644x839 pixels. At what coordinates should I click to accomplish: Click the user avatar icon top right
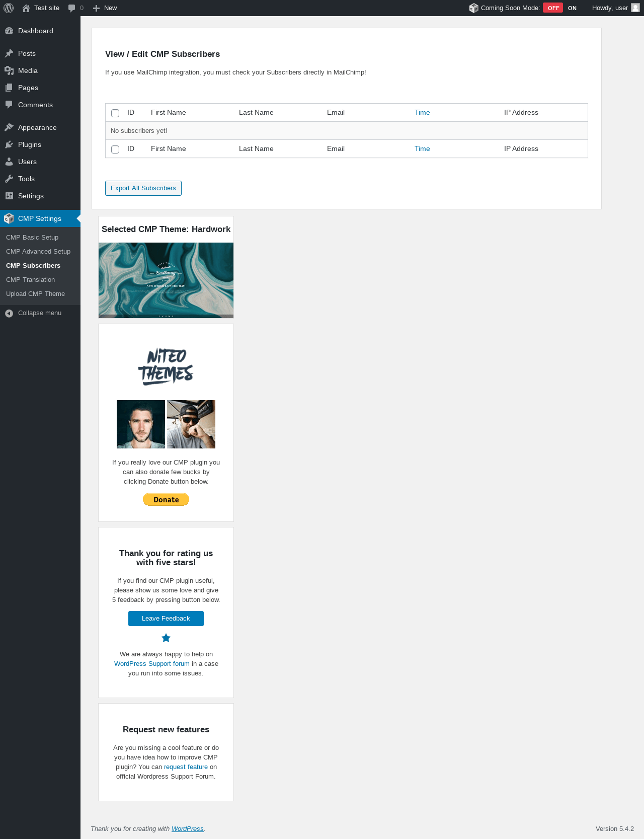pos(635,8)
